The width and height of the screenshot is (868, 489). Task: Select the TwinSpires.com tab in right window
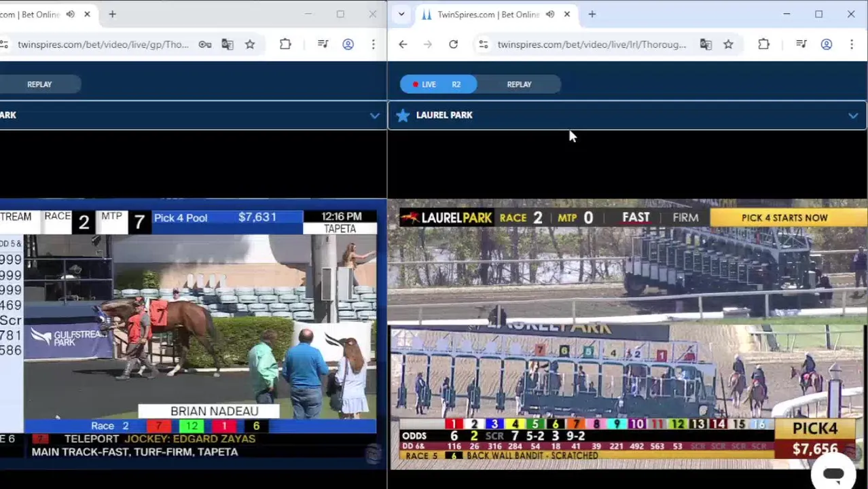click(x=488, y=14)
